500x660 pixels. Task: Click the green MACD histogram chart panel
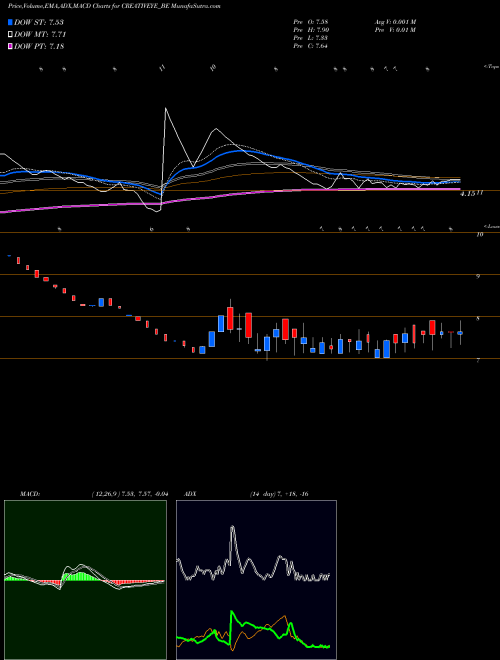click(x=85, y=580)
